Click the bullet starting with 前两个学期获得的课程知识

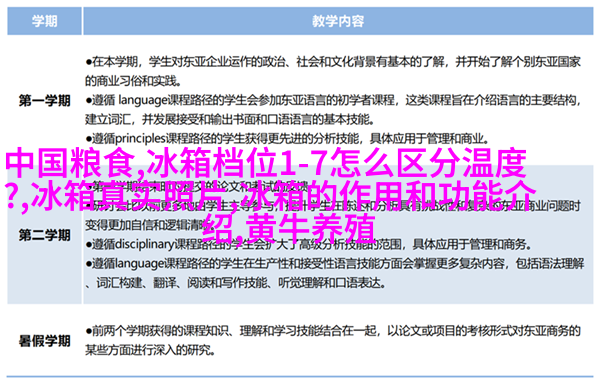pos(333,330)
